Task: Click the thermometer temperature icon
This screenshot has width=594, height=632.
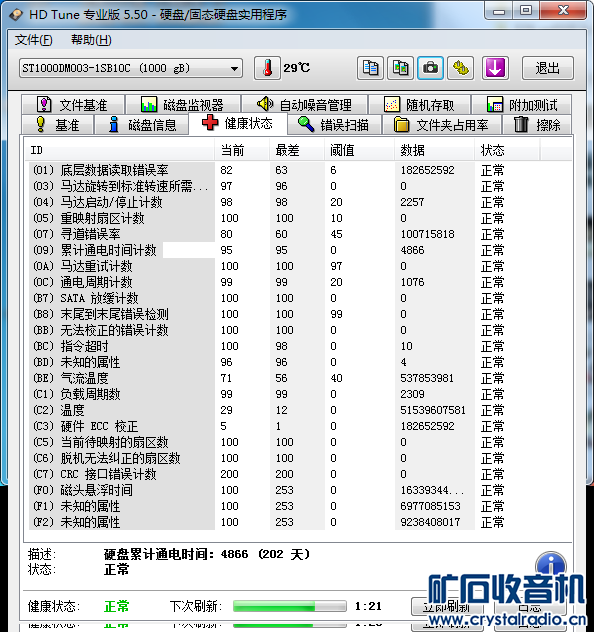Action: (x=267, y=68)
